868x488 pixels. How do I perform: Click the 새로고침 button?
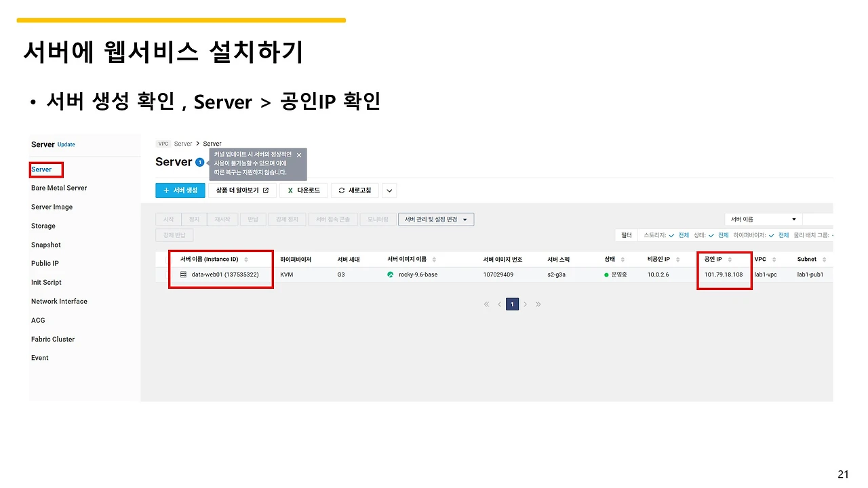pyautogui.click(x=355, y=190)
